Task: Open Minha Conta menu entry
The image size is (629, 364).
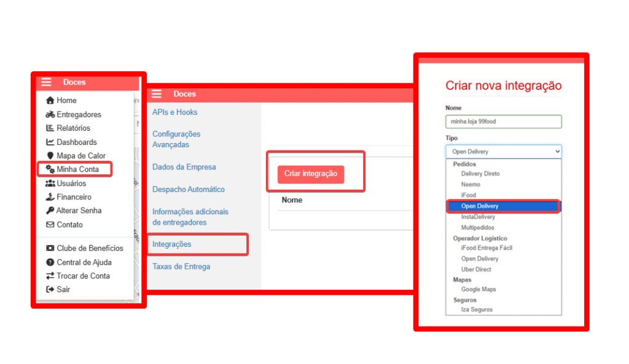Action: click(x=77, y=169)
